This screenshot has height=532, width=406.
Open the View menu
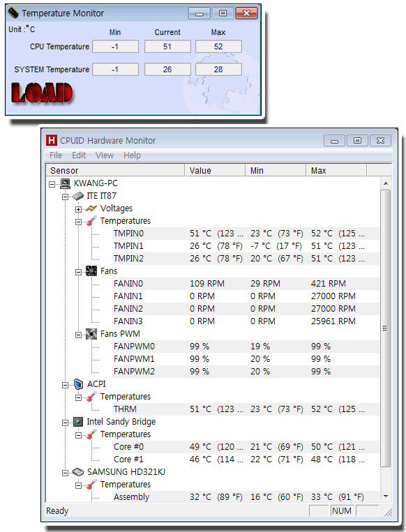(x=105, y=155)
